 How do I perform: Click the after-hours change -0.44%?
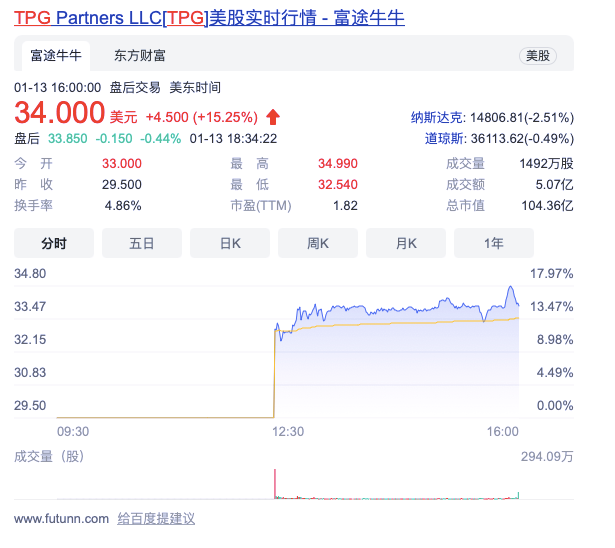pyautogui.click(x=160, y=138)
